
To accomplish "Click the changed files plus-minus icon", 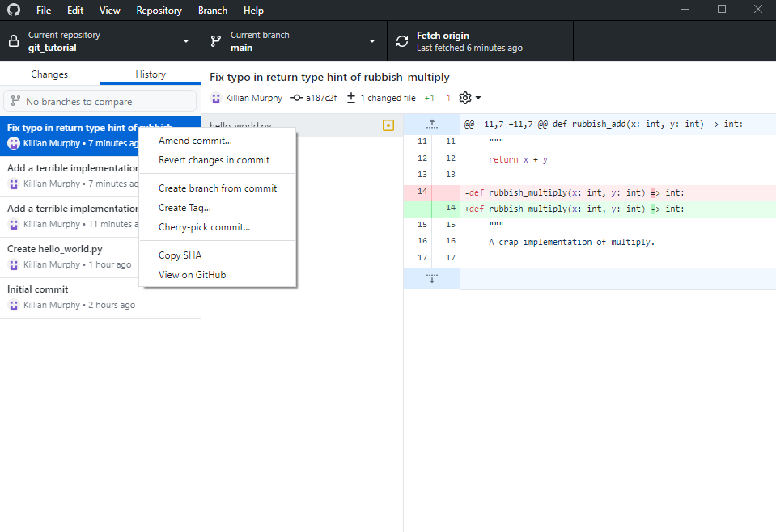I will tap(351, 98).
